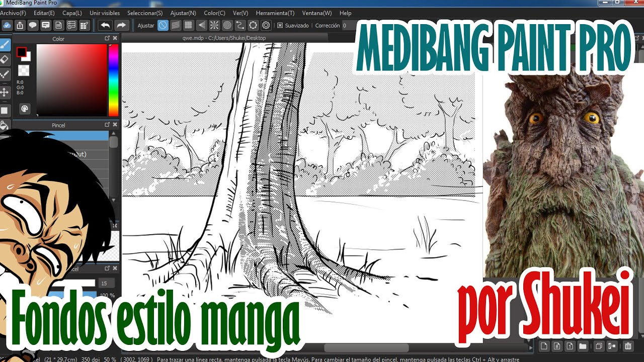
Task: Click the rainbow hue slider bar
Action: (113, 80)
